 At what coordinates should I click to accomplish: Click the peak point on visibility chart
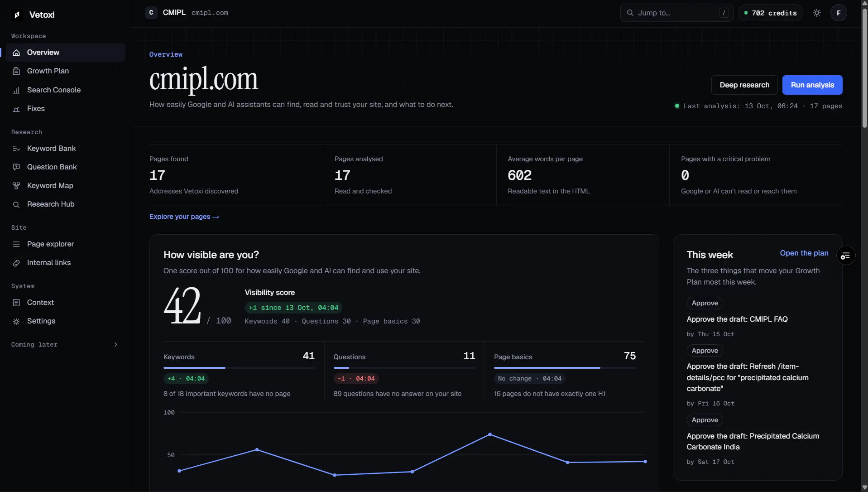pyautogui.click(x=489, y=434)
